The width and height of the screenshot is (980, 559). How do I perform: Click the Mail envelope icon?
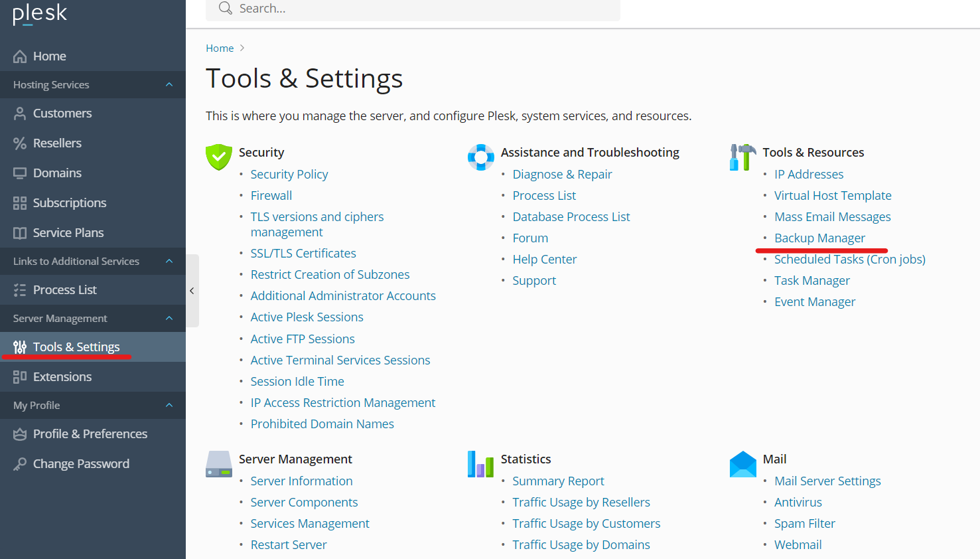tap(742, 464)
